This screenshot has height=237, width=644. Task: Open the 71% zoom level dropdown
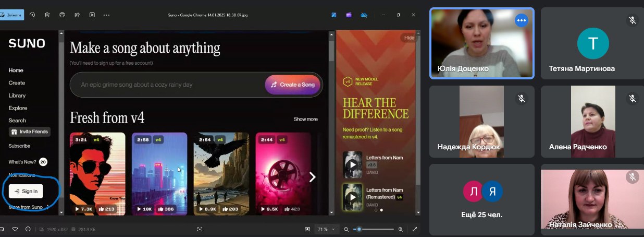pos(326,229)
